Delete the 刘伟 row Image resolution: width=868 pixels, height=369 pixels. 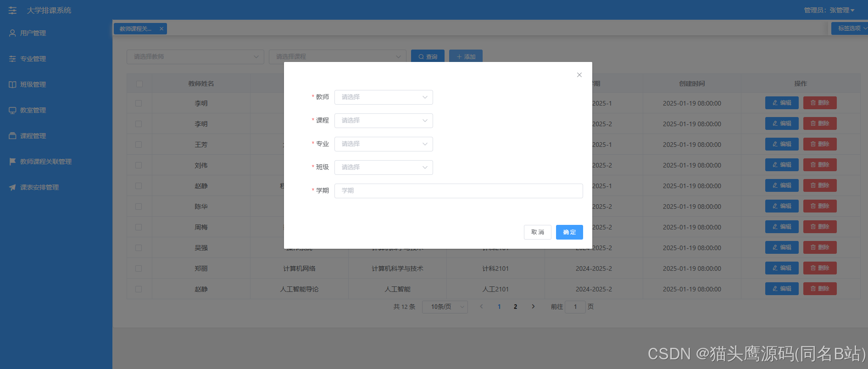coord(820,165)
